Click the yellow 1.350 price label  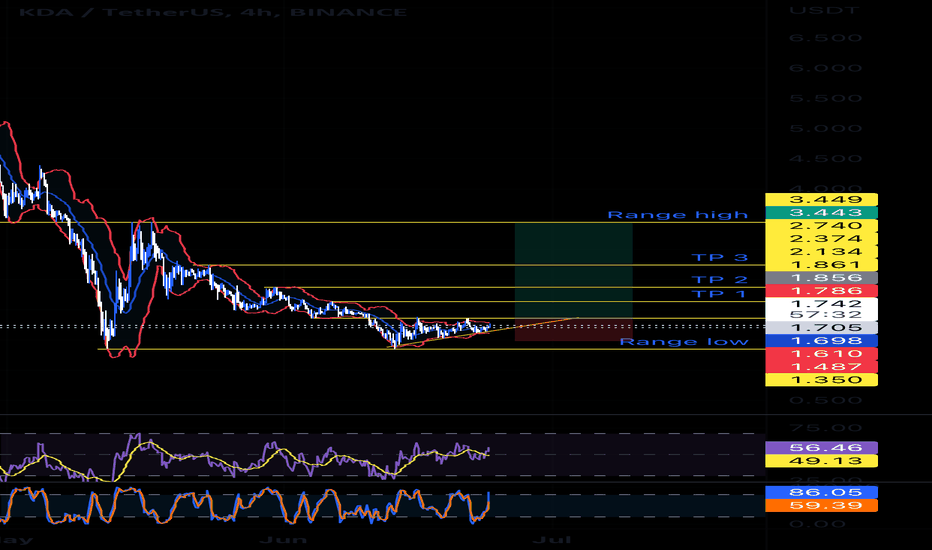pyautogui.click(x=821, y=380)
